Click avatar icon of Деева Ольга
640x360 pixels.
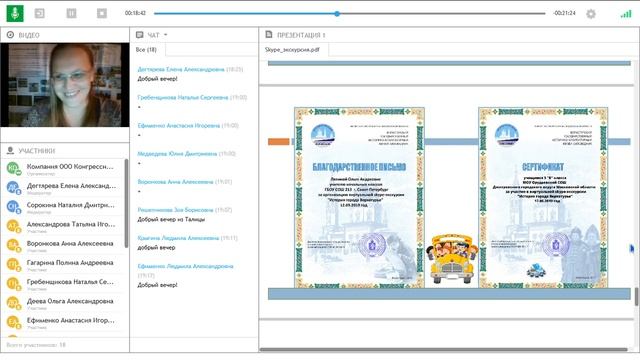click(13, 302)
